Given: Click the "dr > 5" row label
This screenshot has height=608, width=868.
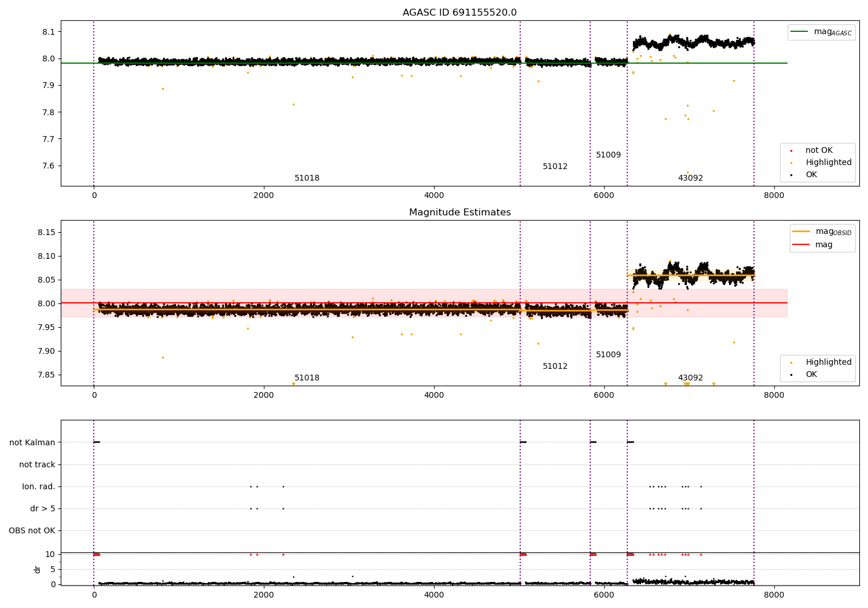Looking at the screenshot, I should (43, 508).
